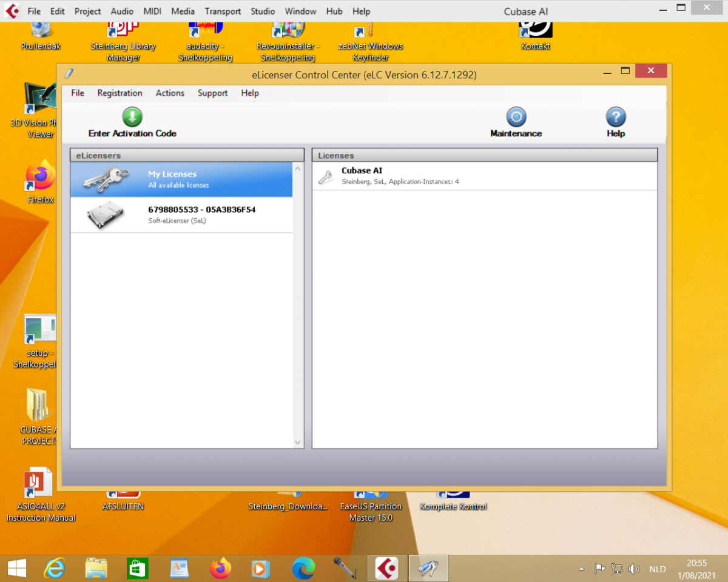Viewport: 728px width, 582px height.
Task: Open the Cubase Edit menu
Action: pos(58,11)
